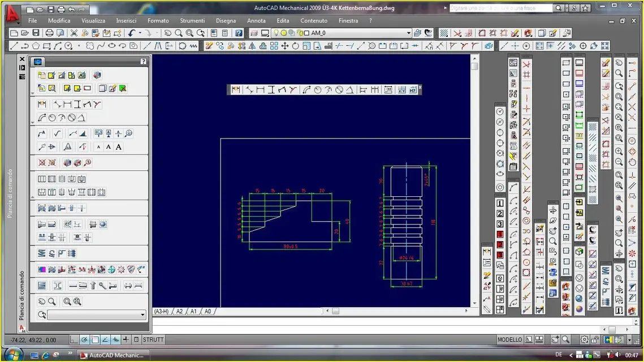Screen dimensions: 644x362
Task: Toggle the MODELLO space button in the status bar
Action: 509,340
